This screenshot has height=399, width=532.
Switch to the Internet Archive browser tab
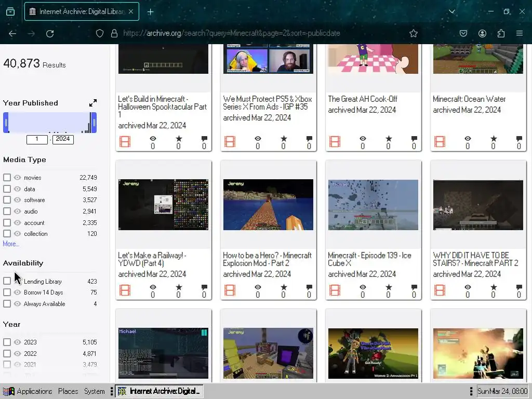point(82,11)
